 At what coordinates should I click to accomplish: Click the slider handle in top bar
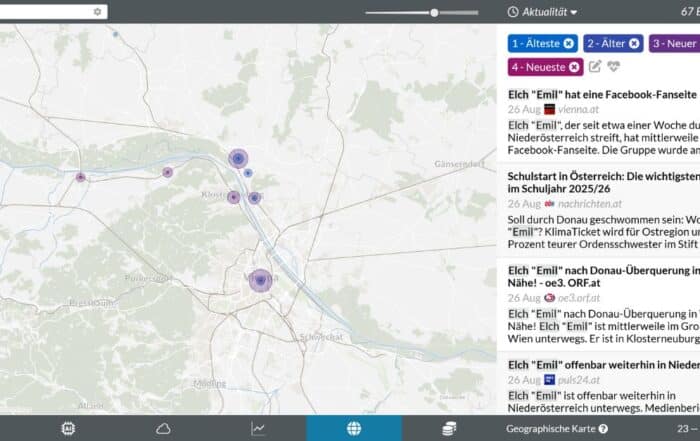pyautogui.click(x=434, y=12)
